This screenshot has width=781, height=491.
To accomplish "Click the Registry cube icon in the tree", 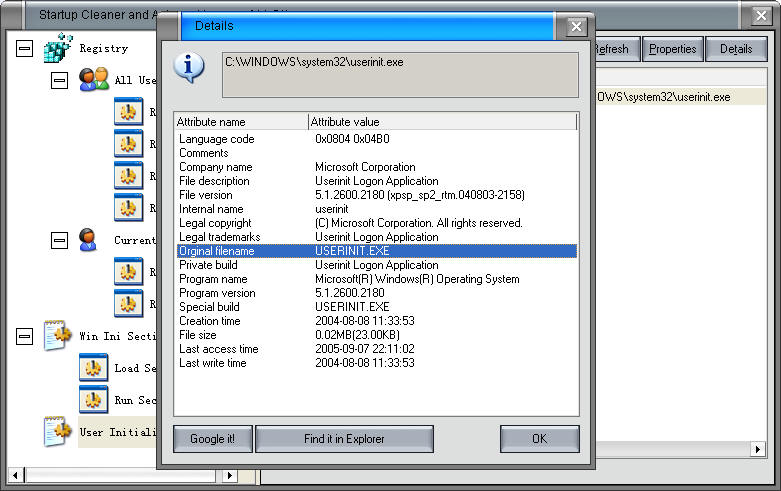I will click(x=59, y=48).
